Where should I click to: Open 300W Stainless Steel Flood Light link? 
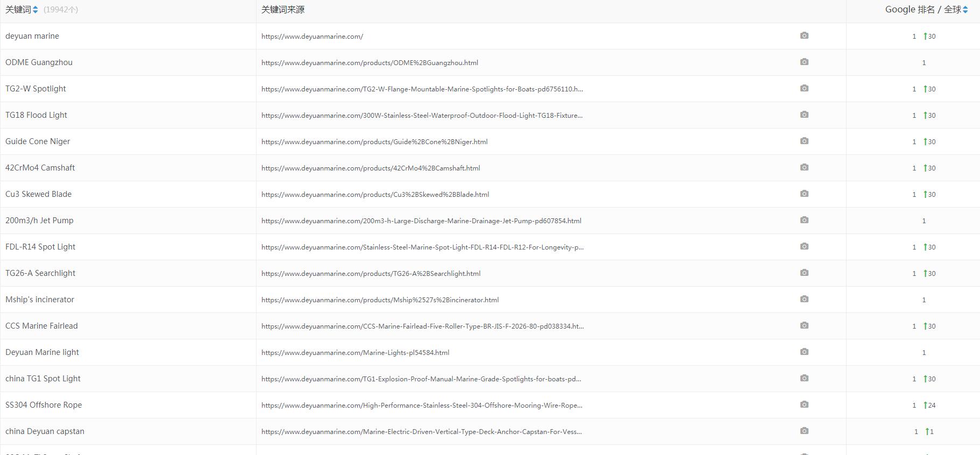pos(422,116)
